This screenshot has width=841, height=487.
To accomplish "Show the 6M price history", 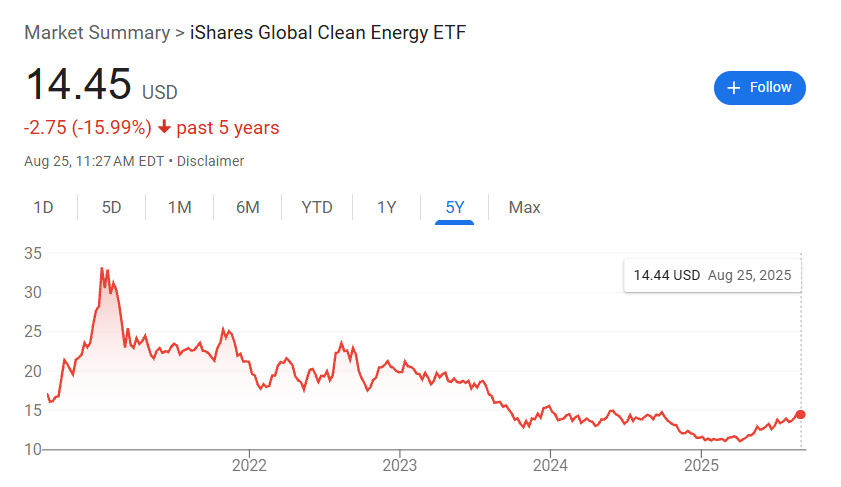I will [248, 207].
